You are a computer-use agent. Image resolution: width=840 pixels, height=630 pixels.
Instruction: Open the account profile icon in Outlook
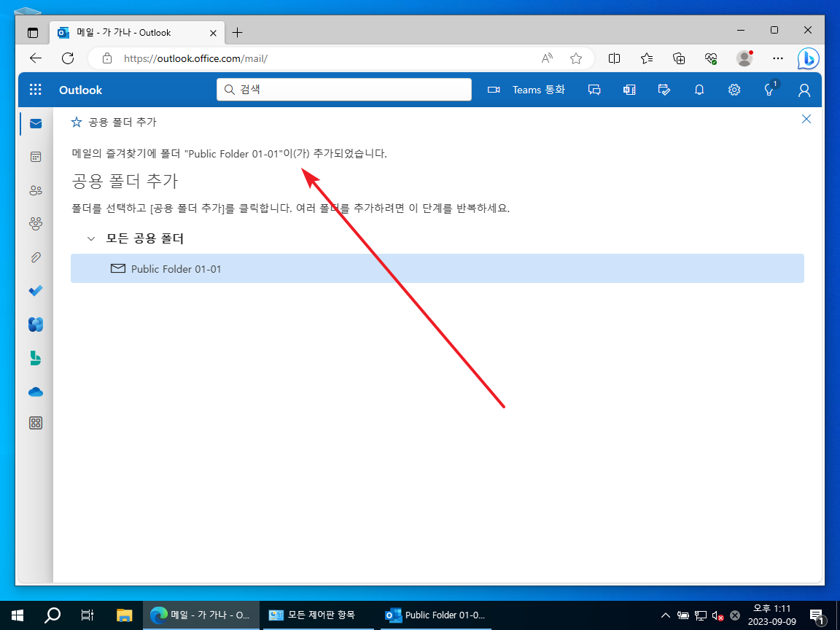(804, 90)
